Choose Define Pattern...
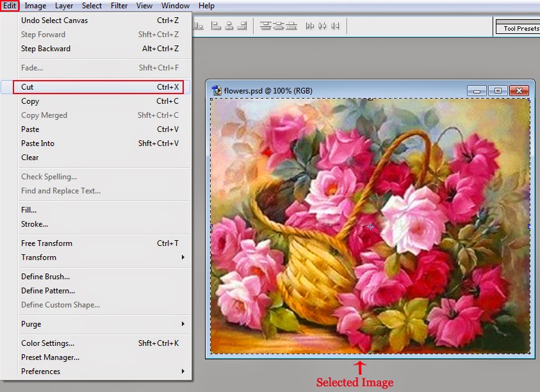 [x=100, y=291]
